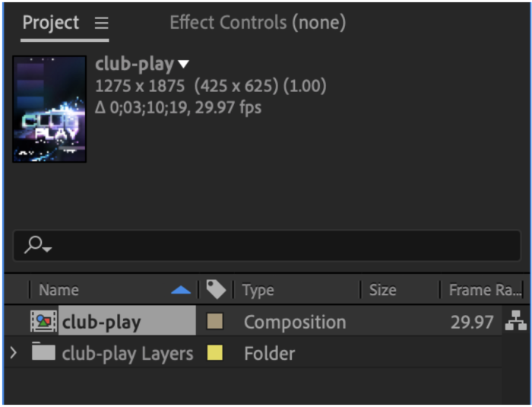Image resolution: width=532 pixels, height=407 pixels.
Task: Sort by the Frame Rate column header
Action: [485, 290]
